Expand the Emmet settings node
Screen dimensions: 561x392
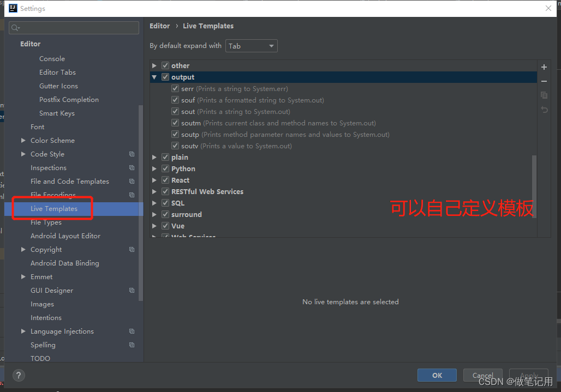(x=23, y=276)
